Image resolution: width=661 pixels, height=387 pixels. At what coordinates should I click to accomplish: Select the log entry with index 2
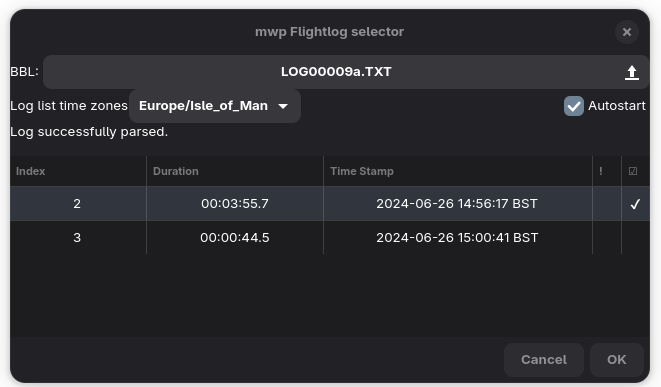tap(330, 204)
